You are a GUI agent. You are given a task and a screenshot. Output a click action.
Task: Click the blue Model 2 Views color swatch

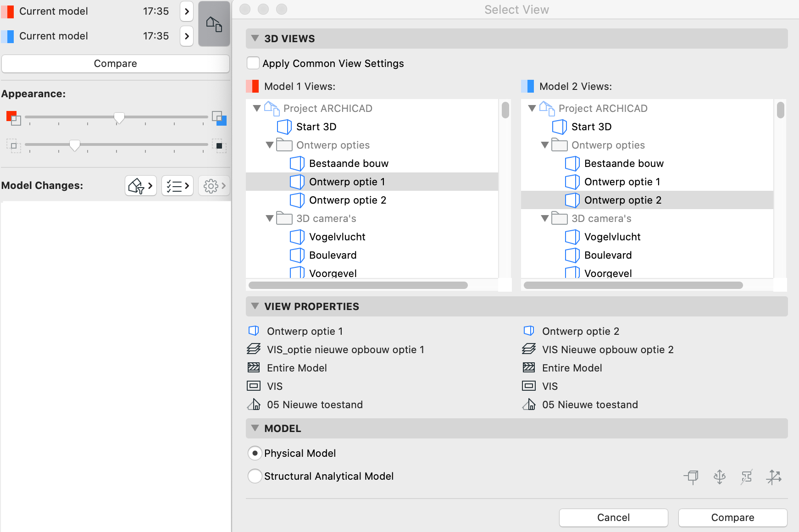(527, 86)
